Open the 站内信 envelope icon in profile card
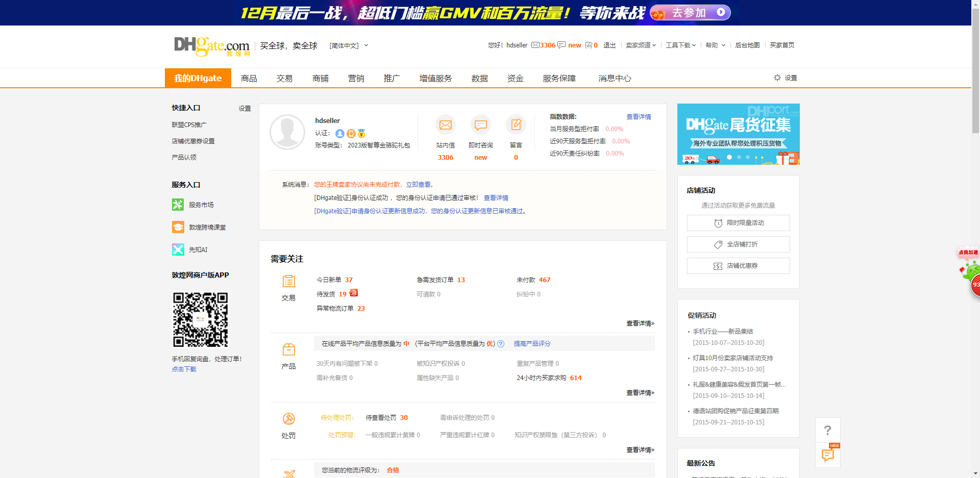Screen dimensions: 980x478 [446, 125]
